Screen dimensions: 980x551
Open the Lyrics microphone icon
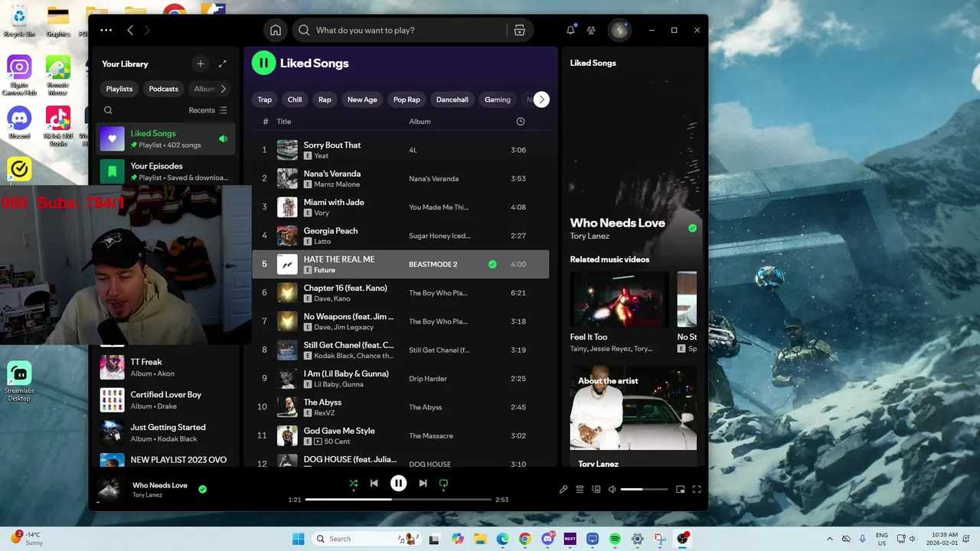pyautogui.click(x=563, y=489)
